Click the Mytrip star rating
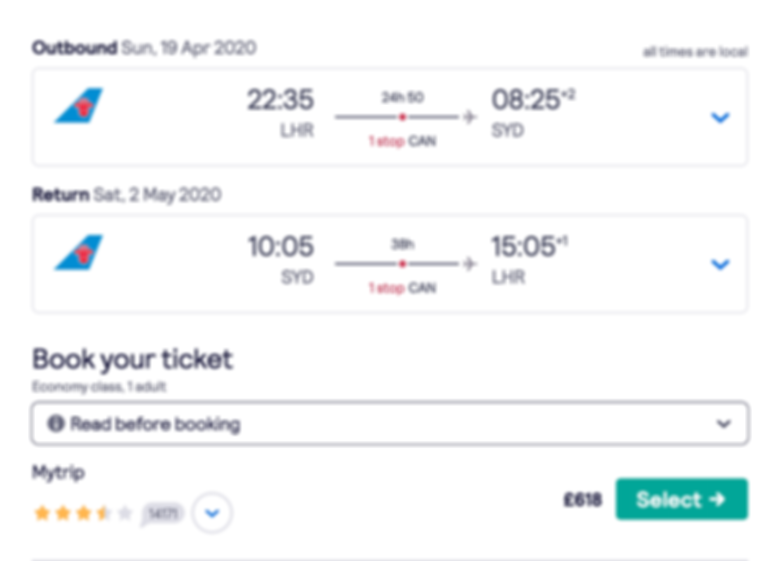780x561 pixels. coord(83,513)
